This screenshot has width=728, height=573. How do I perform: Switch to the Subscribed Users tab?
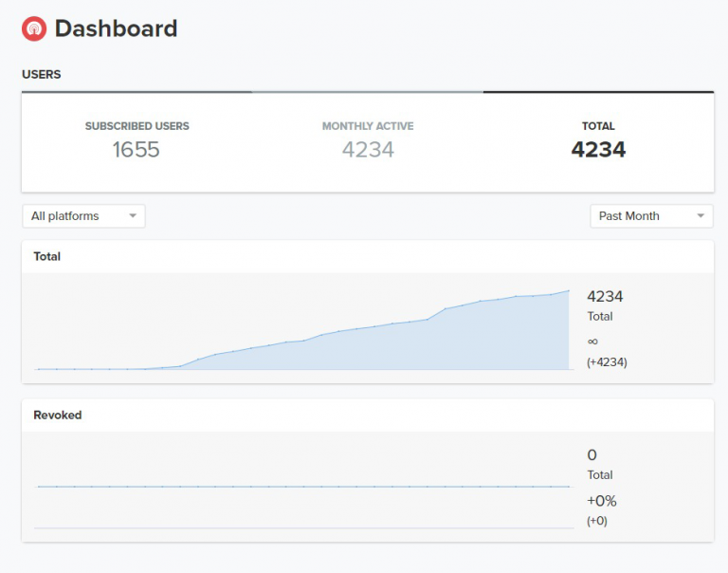[136, 139]
